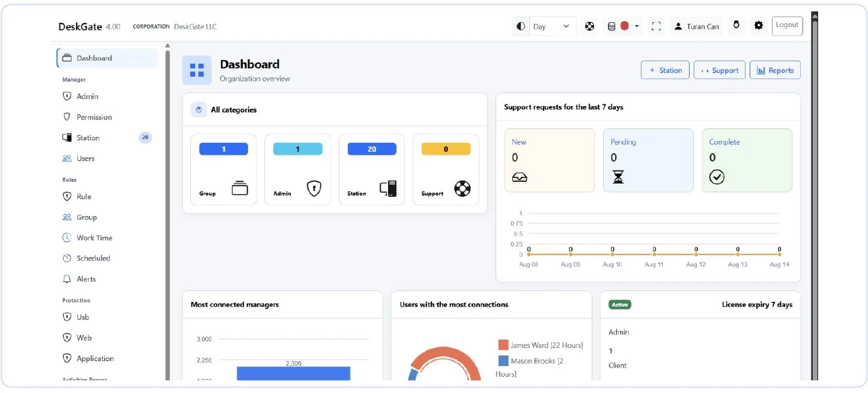Click the Dashboard grid icon in header
The width and height of the screenshot is (868, 393).
197,70
